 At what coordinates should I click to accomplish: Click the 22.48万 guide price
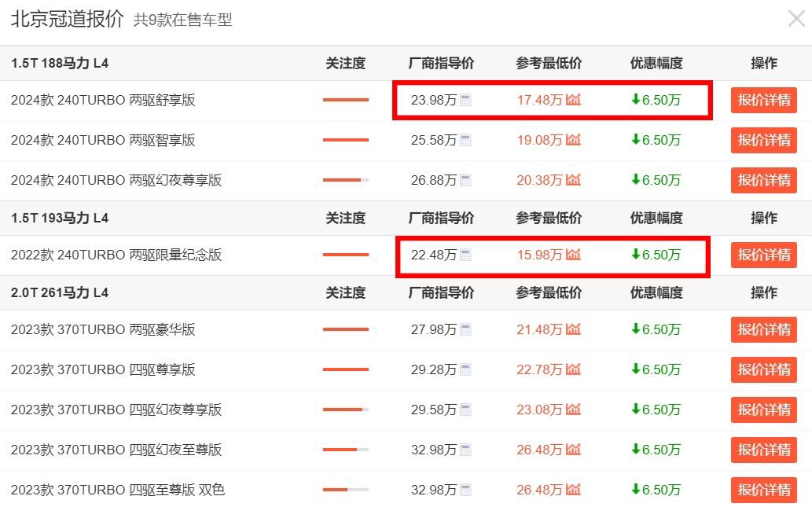tap(434, 255)
